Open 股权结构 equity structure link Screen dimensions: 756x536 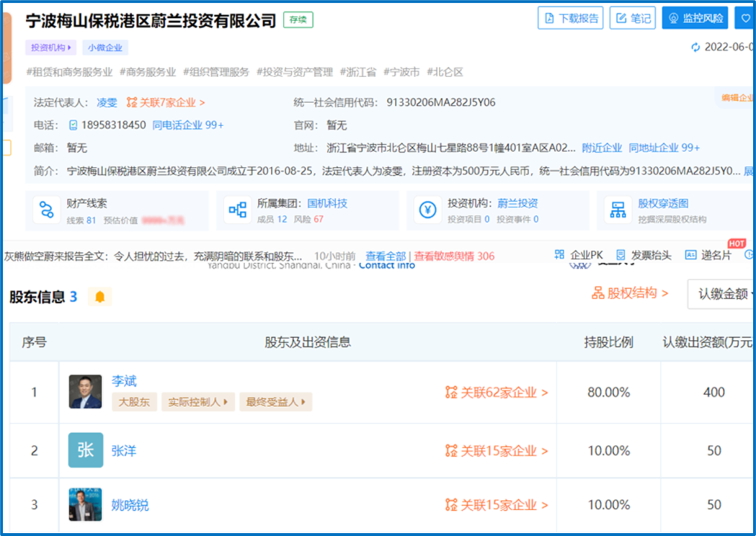click(630, 294)
